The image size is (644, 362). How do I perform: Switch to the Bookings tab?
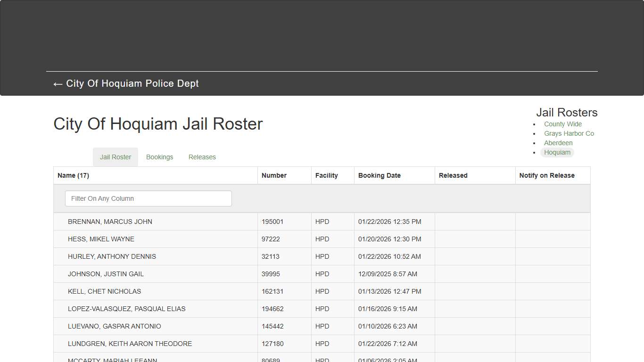tap(159, 157)
